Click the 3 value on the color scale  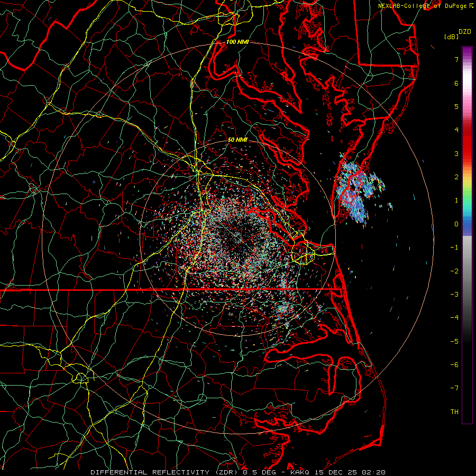456,153
